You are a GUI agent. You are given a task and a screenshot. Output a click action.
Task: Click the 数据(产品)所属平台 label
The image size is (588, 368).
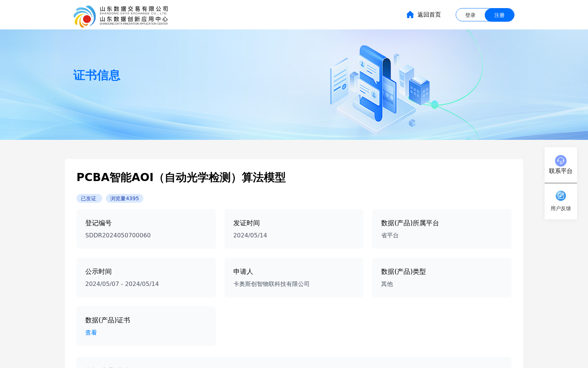410,223
